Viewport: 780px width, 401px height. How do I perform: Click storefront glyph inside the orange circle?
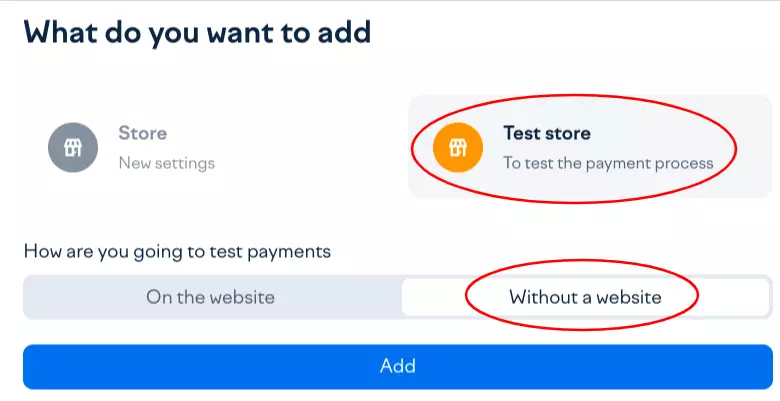tap(458, 148)
